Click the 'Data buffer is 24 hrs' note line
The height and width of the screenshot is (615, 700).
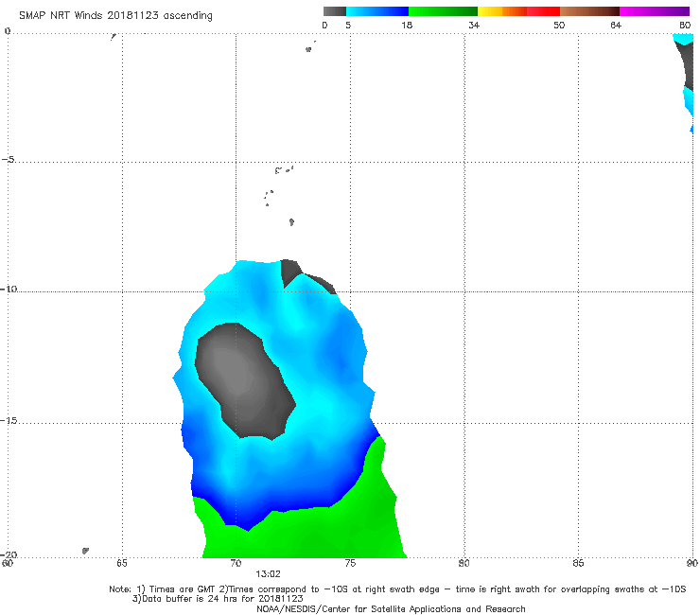pos(218,599)
